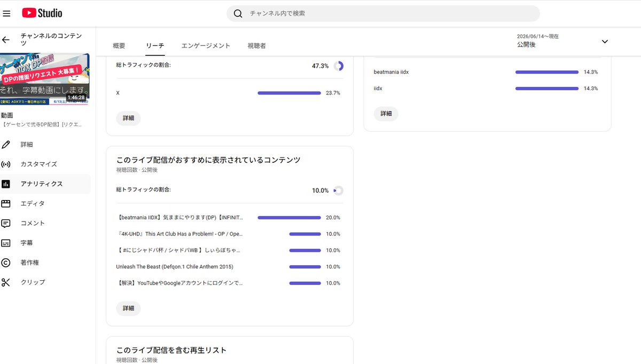
Task: Click the editor clapperboard icon
Action: [x=6, y=203]
